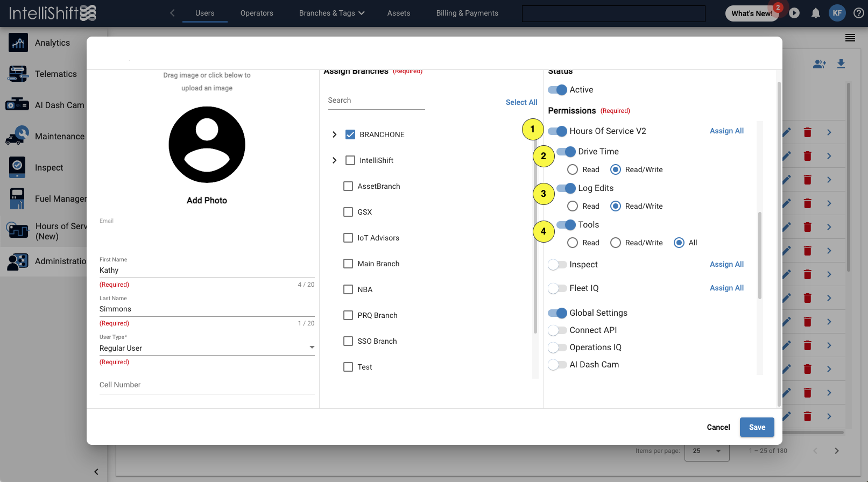The image size is (868, 482).
Task: Open the hamburger list menu icon
Action: (x=850, y=38)
